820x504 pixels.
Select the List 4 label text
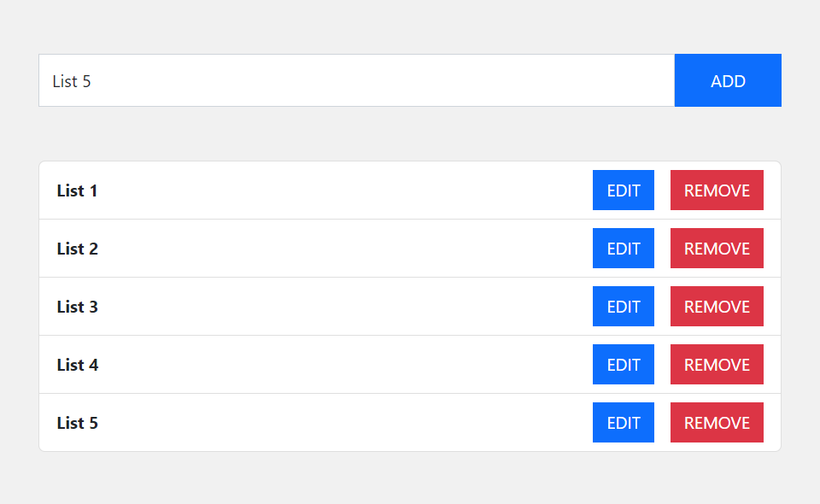(x=77, y=365)
